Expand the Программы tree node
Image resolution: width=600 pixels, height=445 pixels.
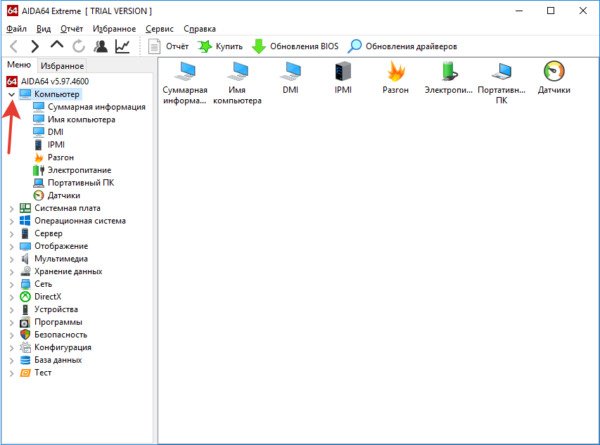click(x=11, y=322)
